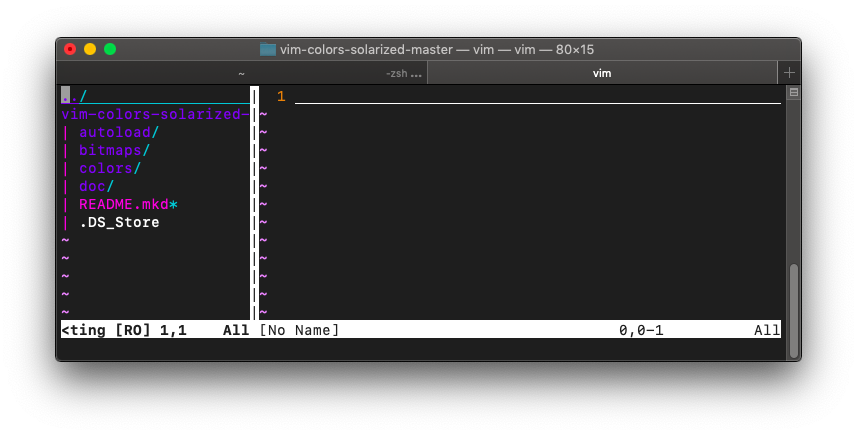Click the terminal scrollbar thumb
Viewport: 857px width, 435px height.
794,310
